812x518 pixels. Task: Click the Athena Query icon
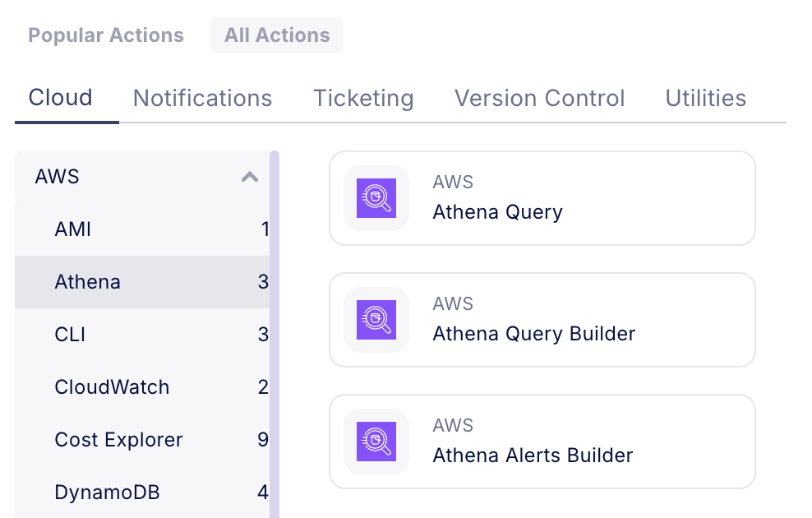click(x=376, y=198)
